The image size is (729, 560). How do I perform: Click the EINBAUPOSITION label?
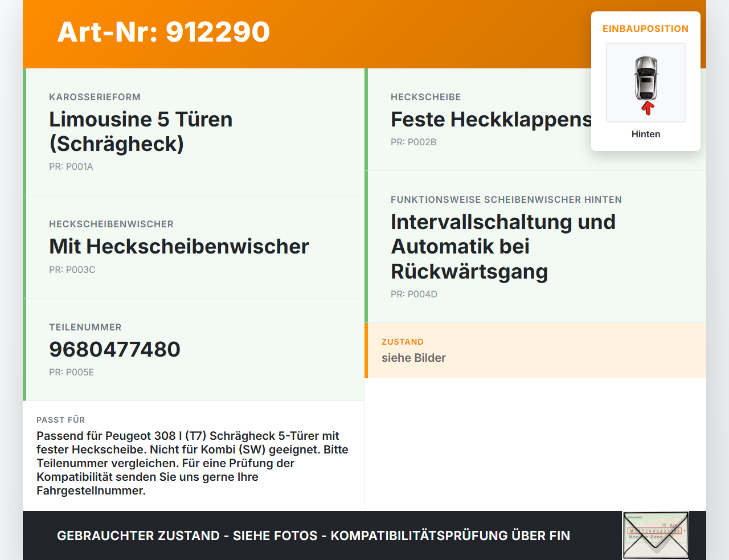click(646, 28)
